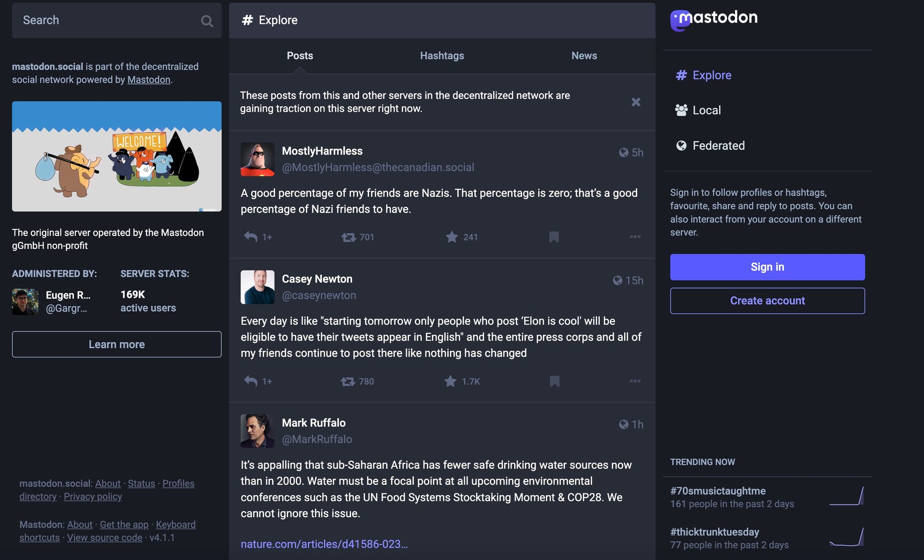Click the @caseynewton handle
The width and height of the screenshot is (924, 560).
tap(319, 295)
